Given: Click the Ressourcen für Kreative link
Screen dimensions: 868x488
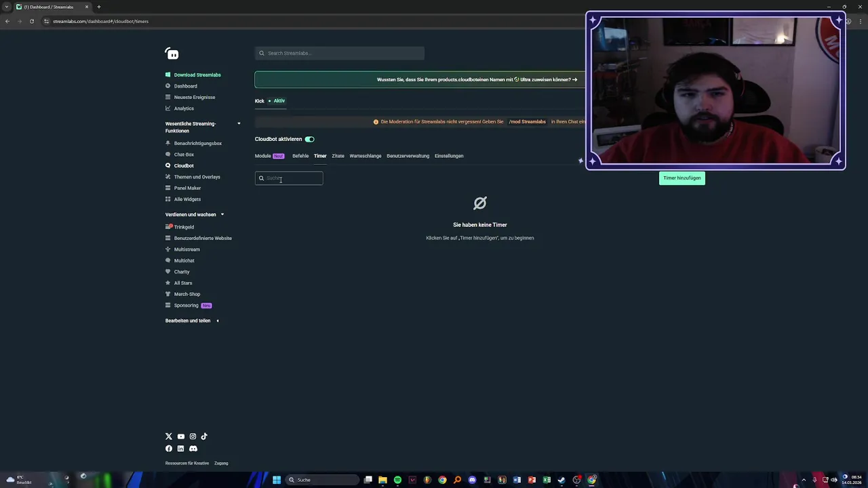Looking at the screenshot, I should coord(187,463).
